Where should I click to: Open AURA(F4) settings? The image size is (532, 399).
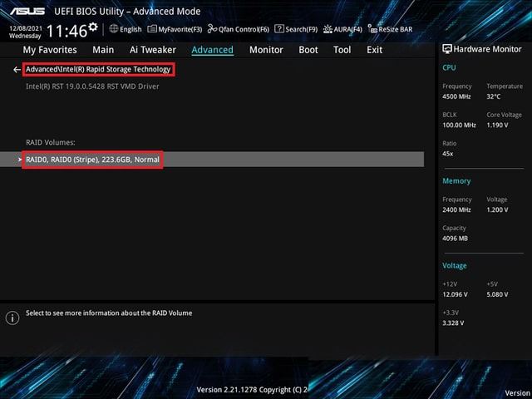347,30
